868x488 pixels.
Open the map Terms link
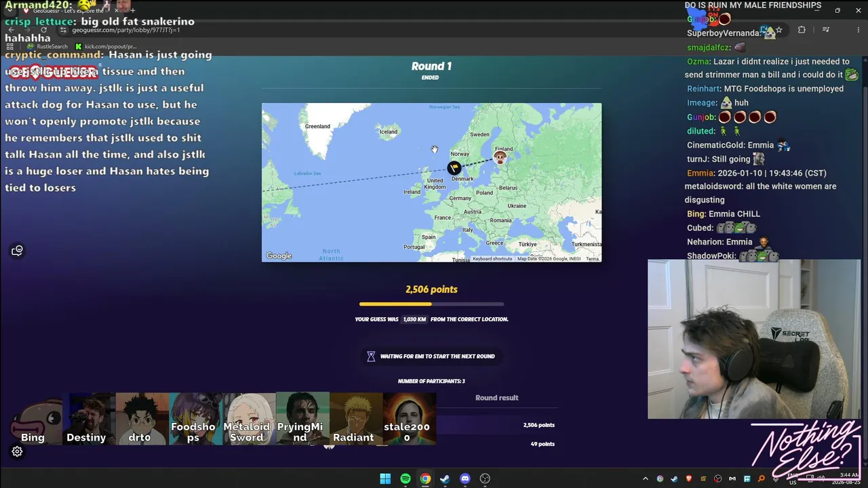pos(593,259)
